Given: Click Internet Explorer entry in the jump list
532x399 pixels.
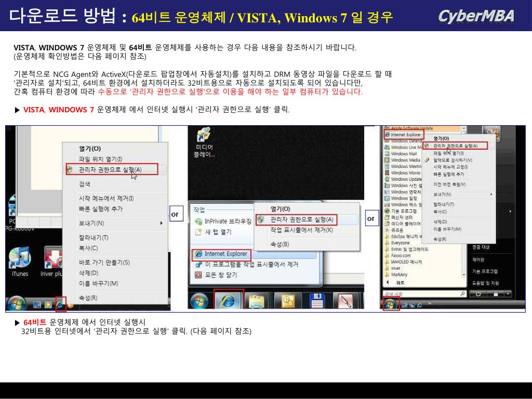Looking at the screenshot, I should point(221,254).
